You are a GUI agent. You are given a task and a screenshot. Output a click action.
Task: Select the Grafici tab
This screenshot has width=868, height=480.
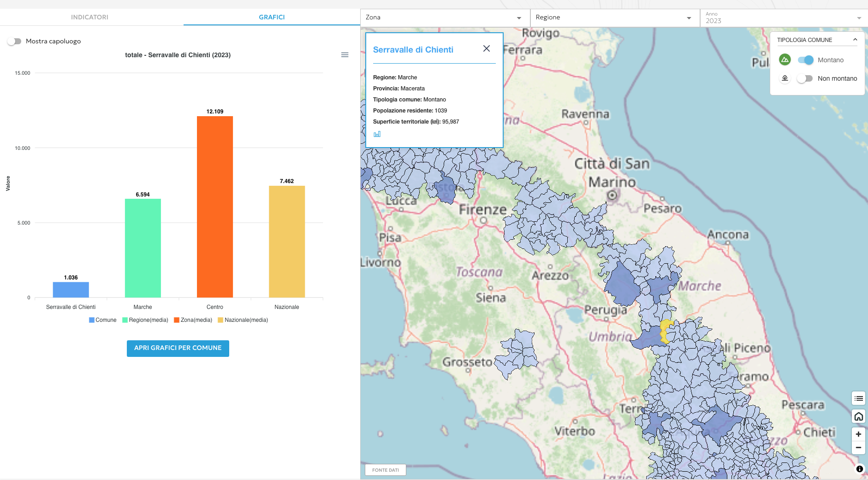(x=272, y=17)
